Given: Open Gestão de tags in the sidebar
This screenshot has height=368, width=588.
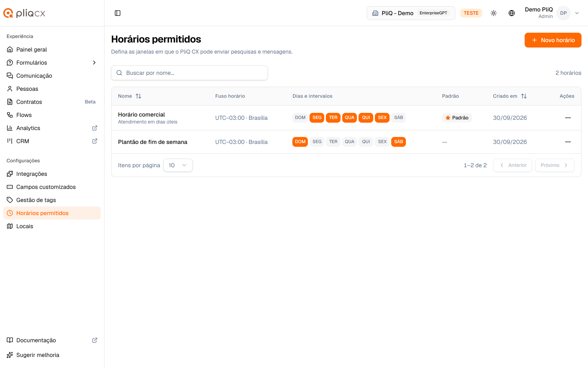Looking at the screenshot, I should coord(52,200).
